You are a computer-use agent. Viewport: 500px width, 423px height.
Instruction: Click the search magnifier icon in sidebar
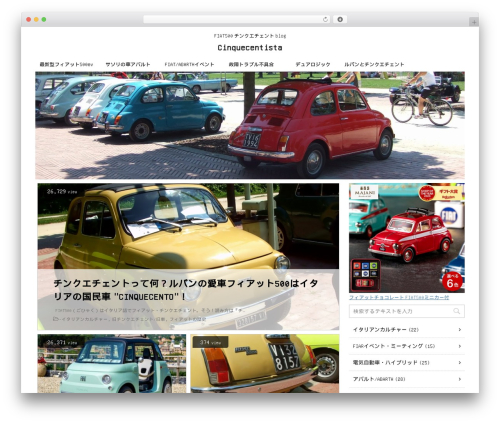click(x=456, y=311)
